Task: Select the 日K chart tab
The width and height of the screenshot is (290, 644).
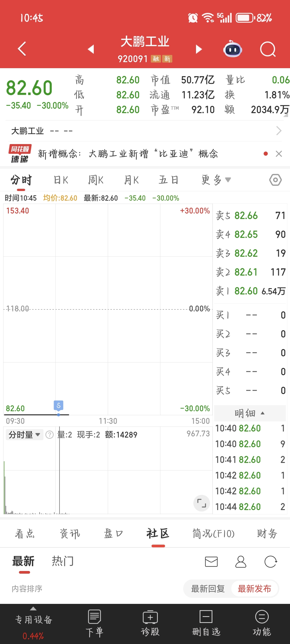Action: pyautogui.click(x=61, y=180)
